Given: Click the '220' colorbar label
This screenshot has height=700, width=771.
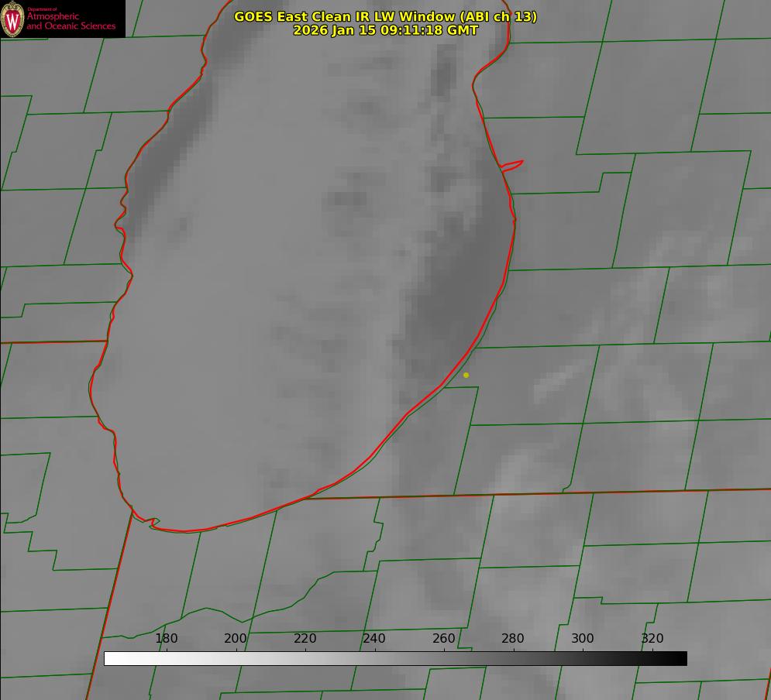Looking at the screenshot, I should (x=305, y=638).
